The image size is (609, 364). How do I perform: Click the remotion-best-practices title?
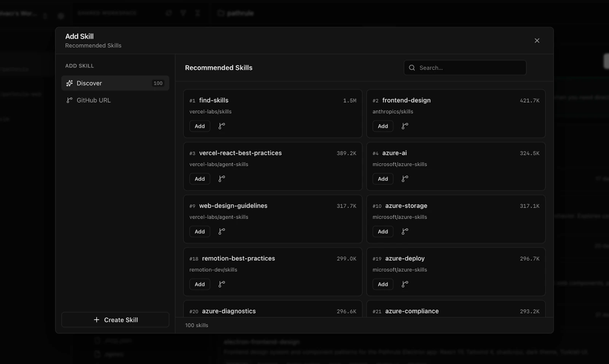coord(238,258)
